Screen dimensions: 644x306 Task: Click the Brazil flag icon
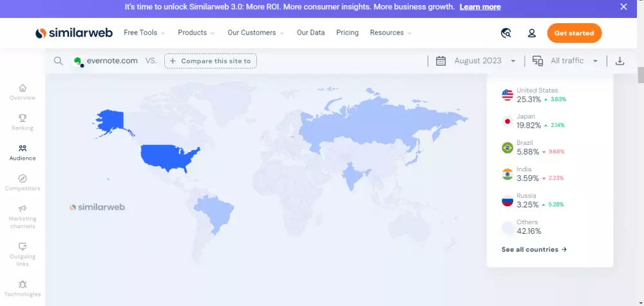tap(507, 148)
